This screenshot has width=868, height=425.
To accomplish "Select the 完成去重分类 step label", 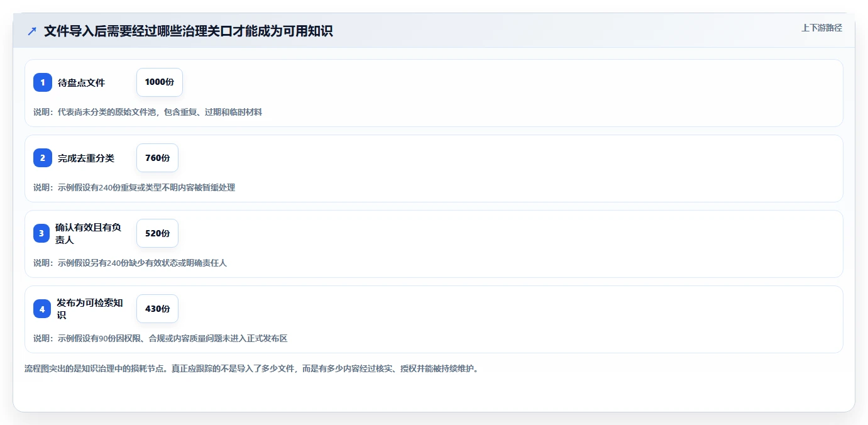I will pos(86,158).
